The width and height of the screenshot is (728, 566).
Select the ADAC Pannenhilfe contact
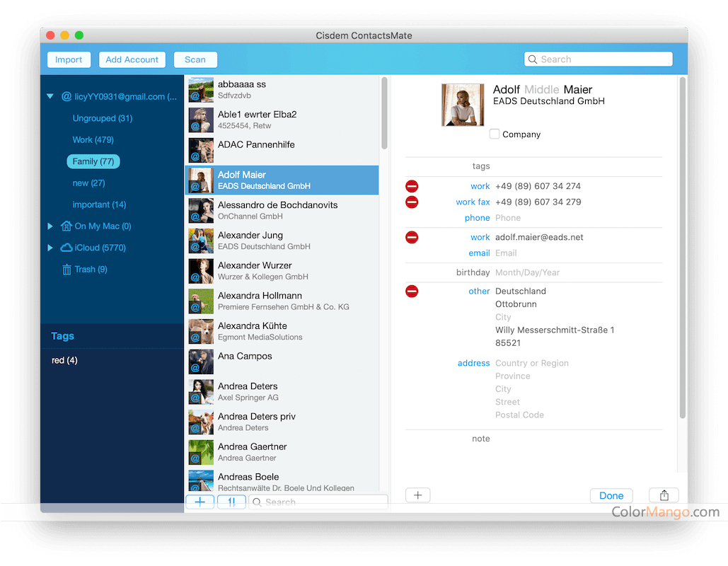tap(282, 150)
